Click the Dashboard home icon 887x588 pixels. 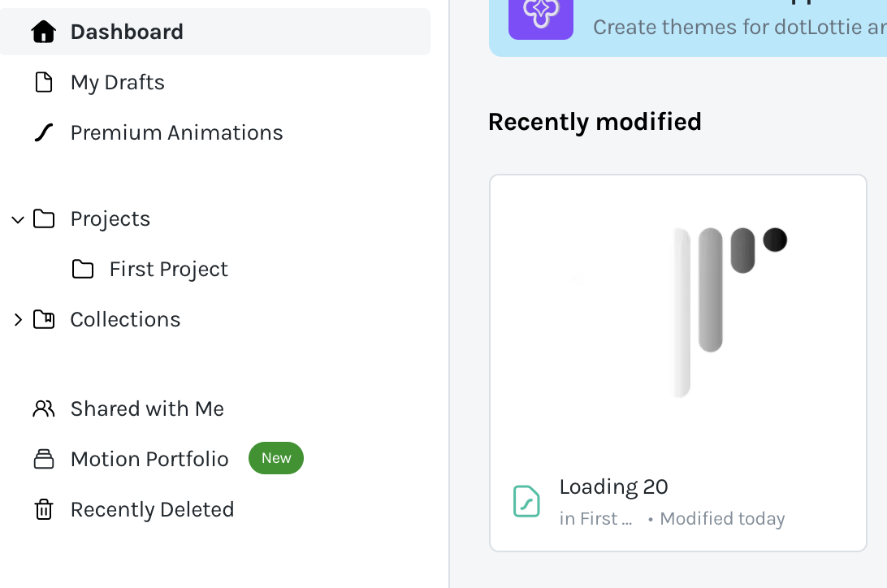click(43, 32)
